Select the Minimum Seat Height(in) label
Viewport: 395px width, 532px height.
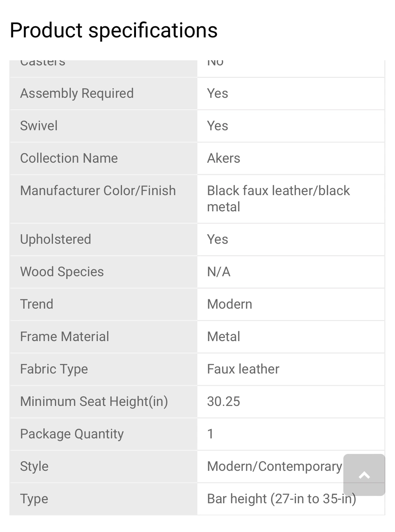click(x=94, y=402)
